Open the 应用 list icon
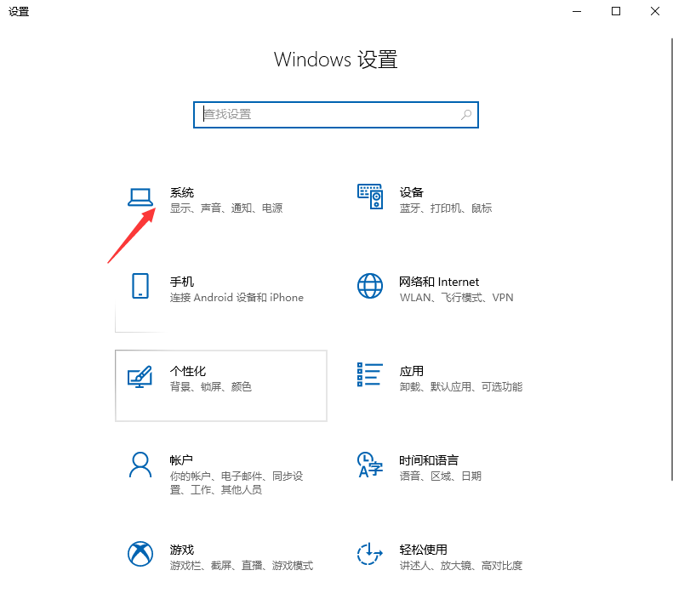The height and width of the screenshot is (616, 673). pyautogui.click(x=370, y=374)
